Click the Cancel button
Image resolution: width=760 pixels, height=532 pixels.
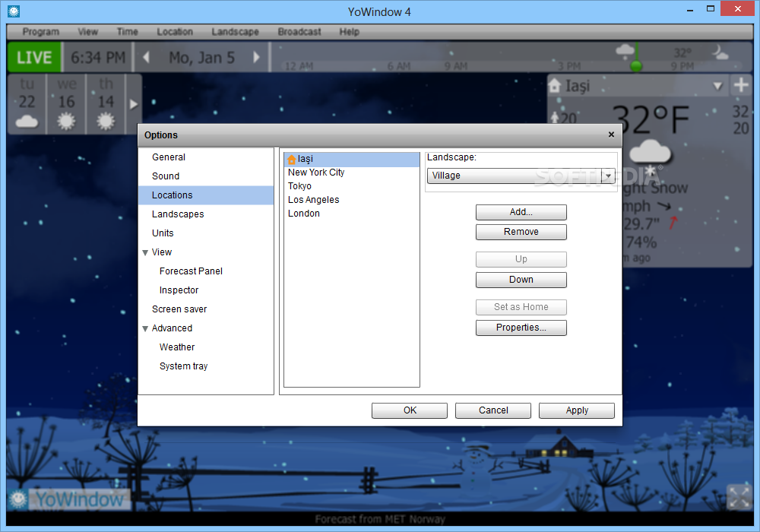(x=493, y=410)
